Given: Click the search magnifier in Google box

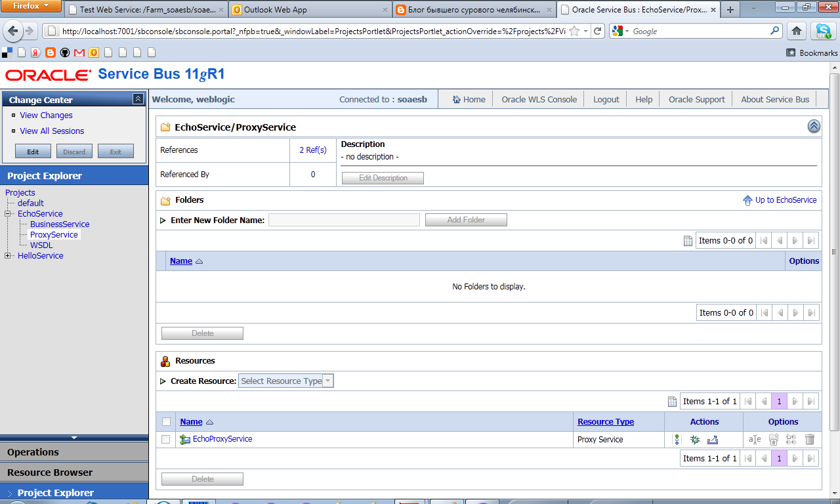Looking at the screenshot, I should (775, 31).
